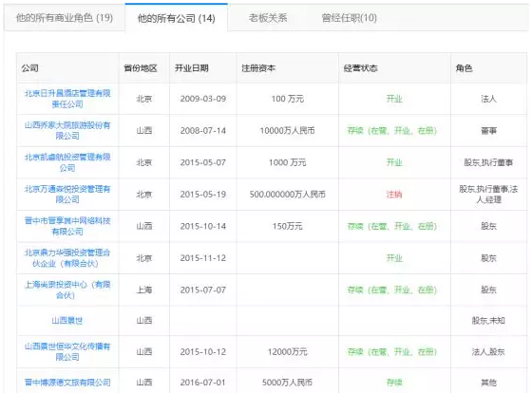Click 股东 role cell in the 2015-10-14 row
This screenshot has height=393, width=532.
(488, 226)
